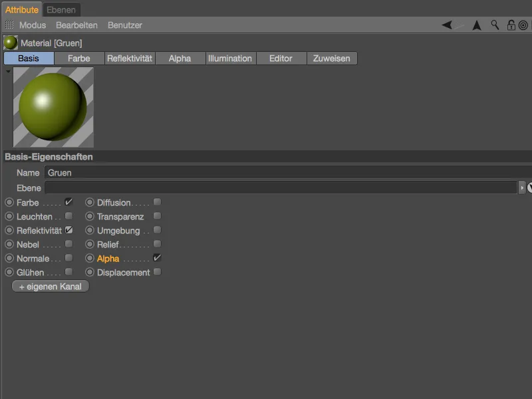The image size is (532, 399).
Task: Enable the Transparenz channel checkbox
Action: 157,216
